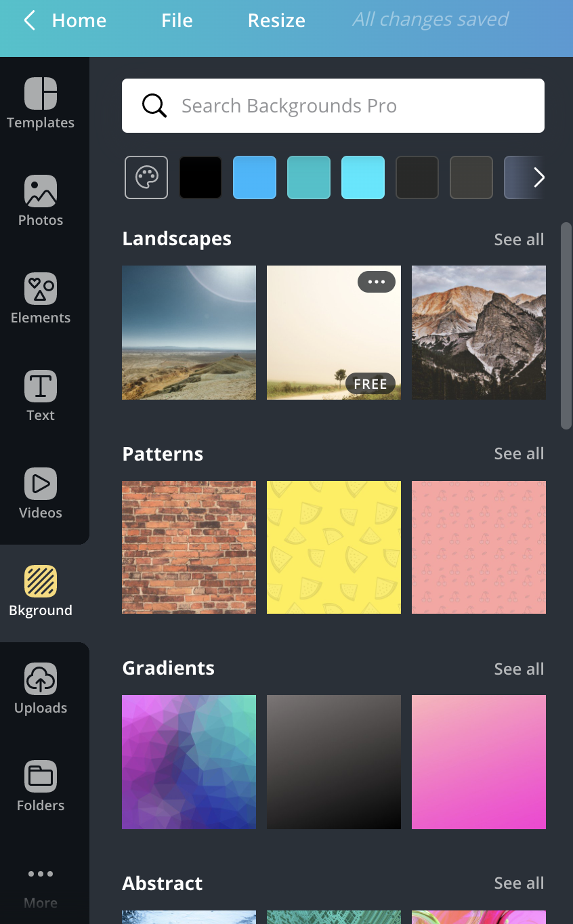Open the Videos panel
This screenshot has width=573, height=924.
click(41, 492)
